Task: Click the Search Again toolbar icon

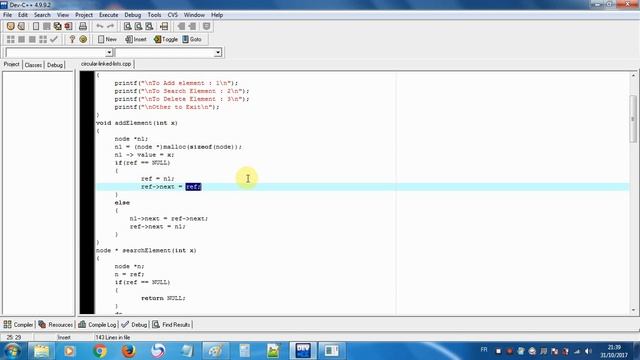Action: (x=149, y=26)
